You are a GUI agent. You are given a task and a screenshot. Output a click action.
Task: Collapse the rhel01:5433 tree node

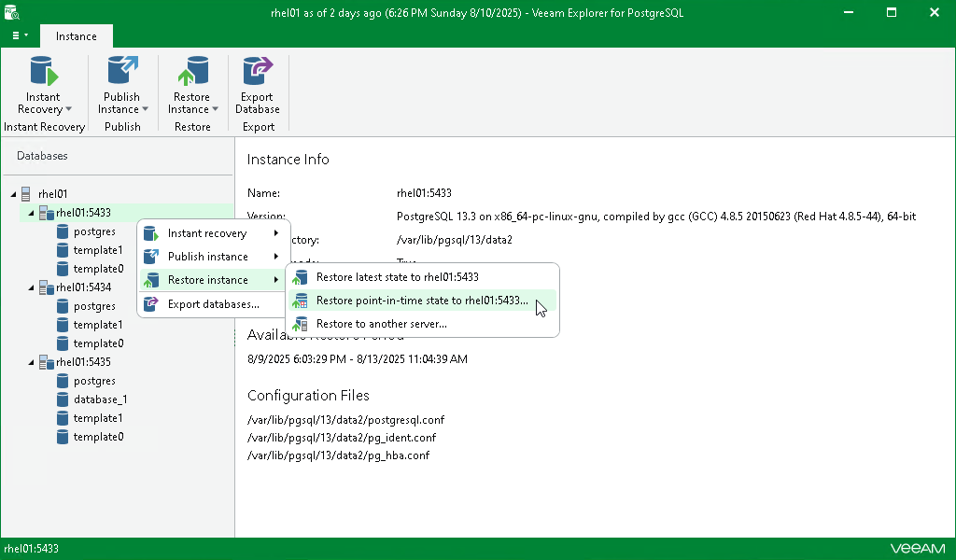[30, 213]
